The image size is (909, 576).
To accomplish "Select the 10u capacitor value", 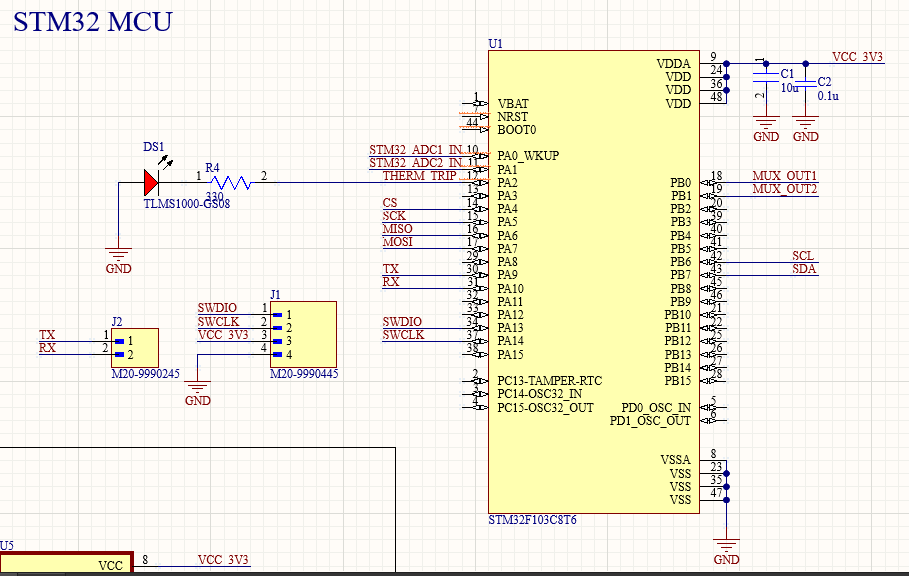I will tap(790, 88).
